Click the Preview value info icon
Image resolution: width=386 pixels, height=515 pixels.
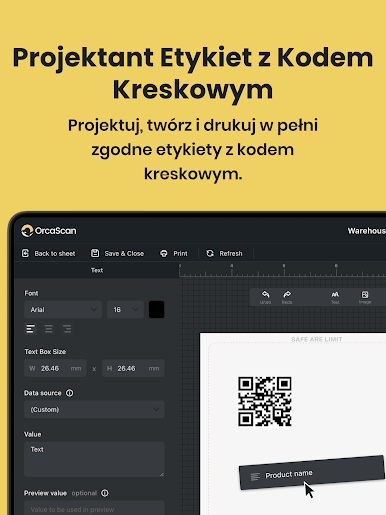click(105, 493)
